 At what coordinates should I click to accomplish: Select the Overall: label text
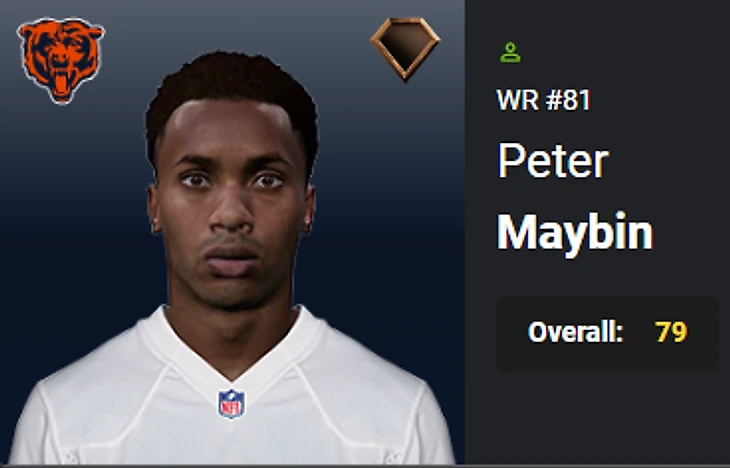(x=575, y=332)
